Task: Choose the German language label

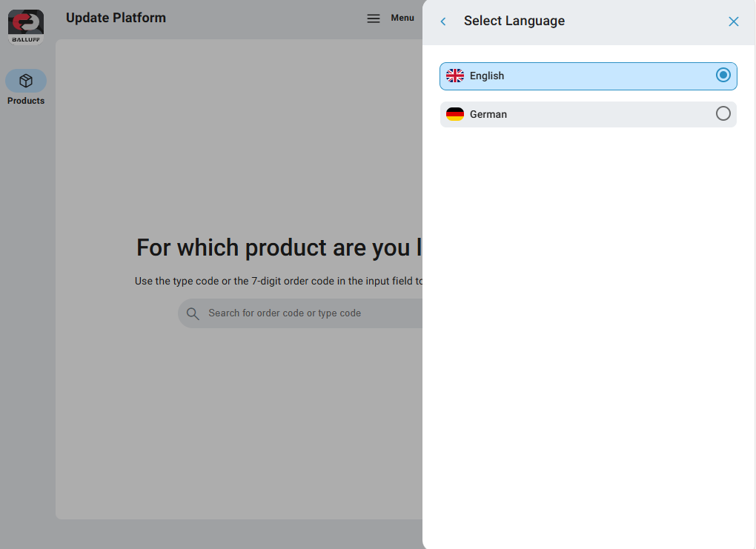Action: pyautogui.click(x=488, y=114)
